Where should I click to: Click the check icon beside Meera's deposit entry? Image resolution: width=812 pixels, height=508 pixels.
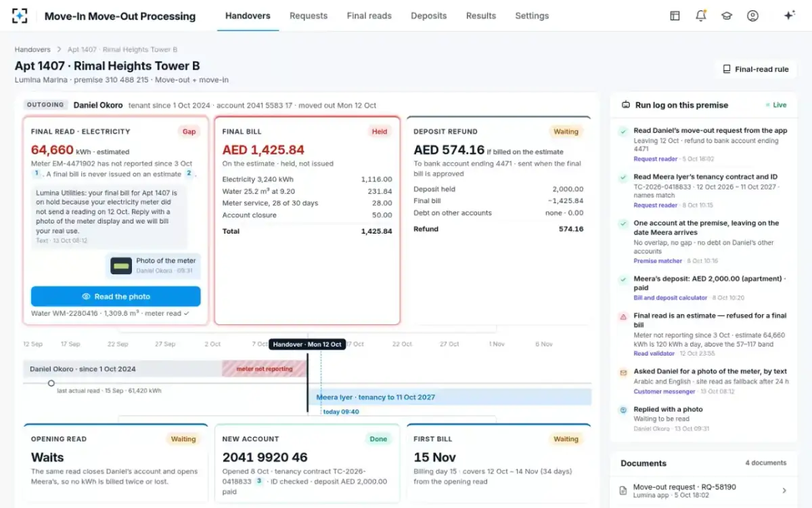623,279
